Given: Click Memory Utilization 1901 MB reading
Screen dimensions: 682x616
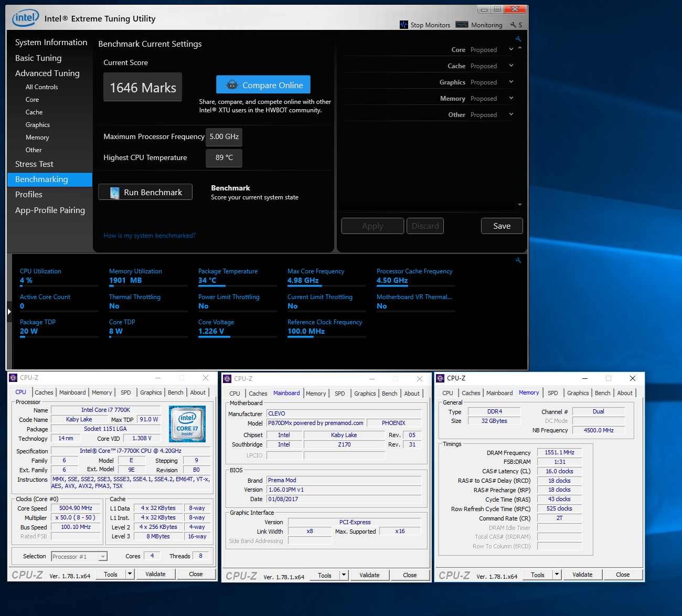Looking at the screenshot, I should pos(148,277).
